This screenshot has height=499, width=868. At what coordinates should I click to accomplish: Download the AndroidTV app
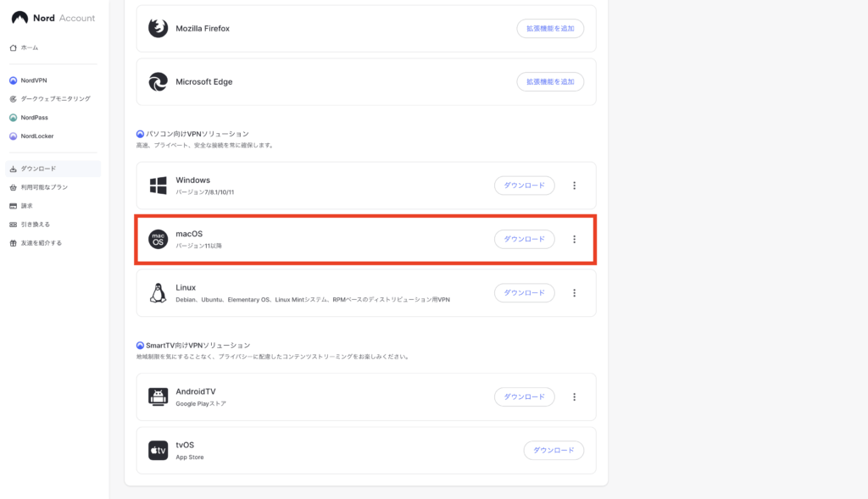524,396
